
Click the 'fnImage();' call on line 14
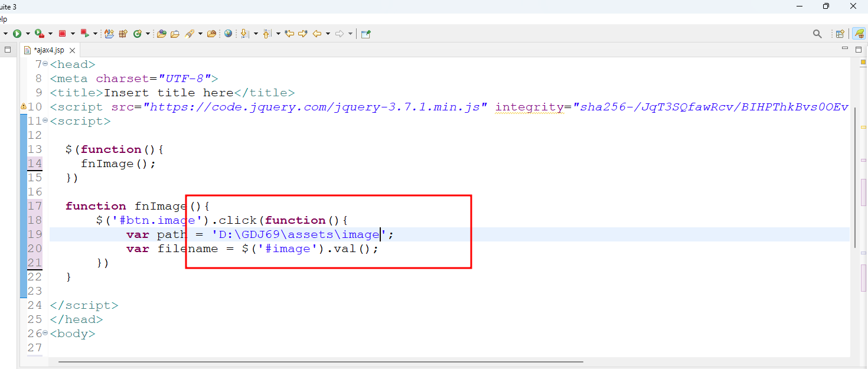tap(119, 164)
